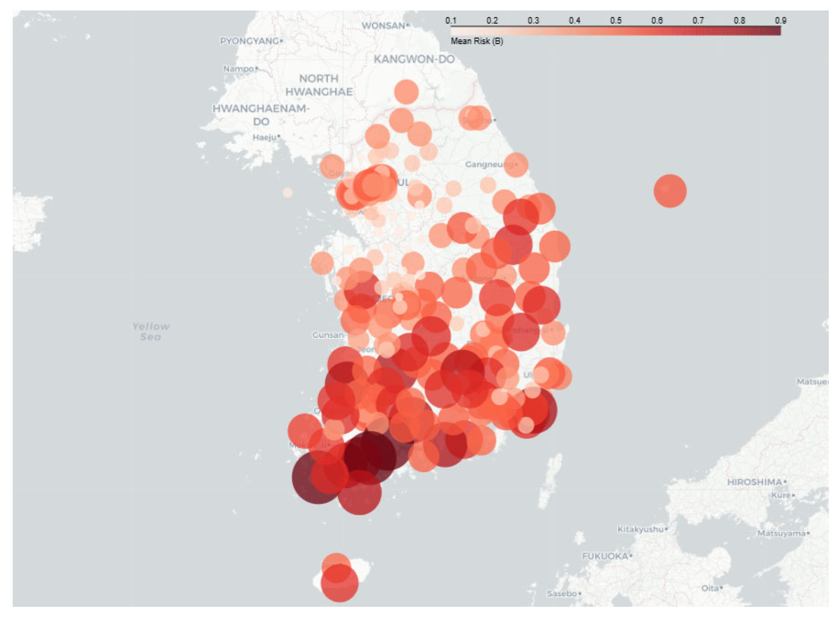
Task: Click the Fukuoka label
Action: point(605,556)
